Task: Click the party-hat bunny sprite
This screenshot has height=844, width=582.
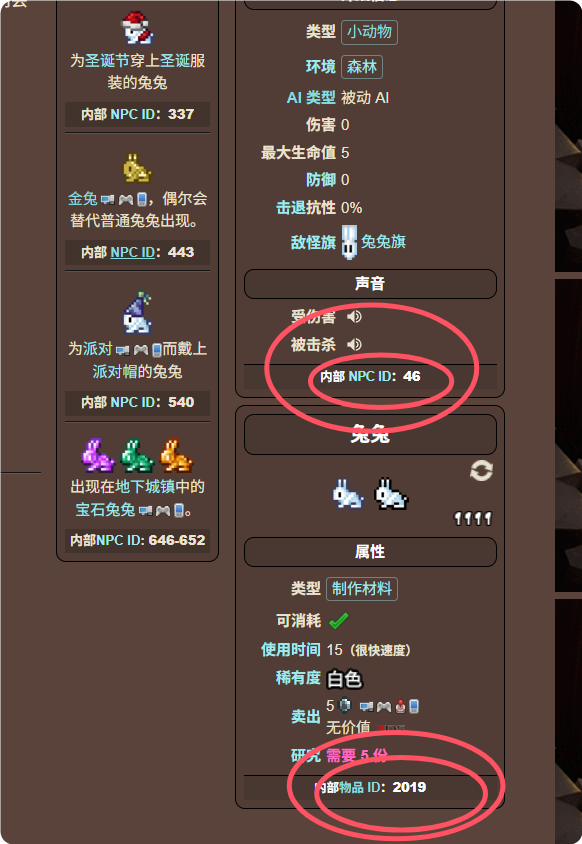Action: 137,313
